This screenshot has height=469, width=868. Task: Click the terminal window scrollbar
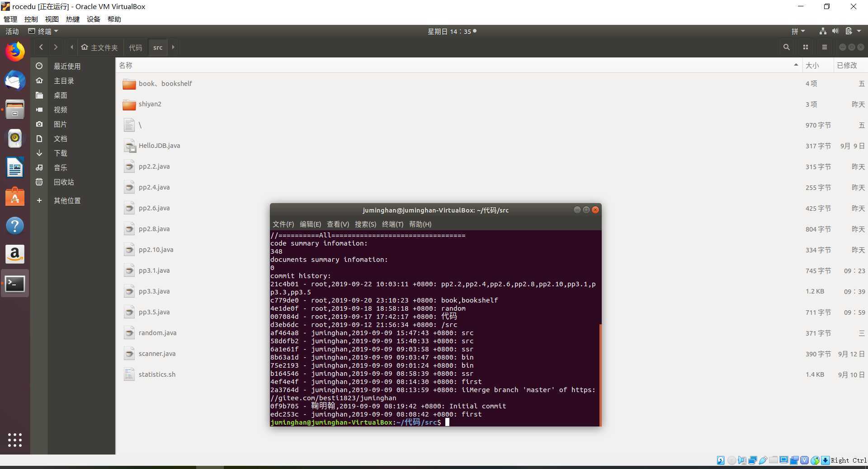tap(600, 374)
